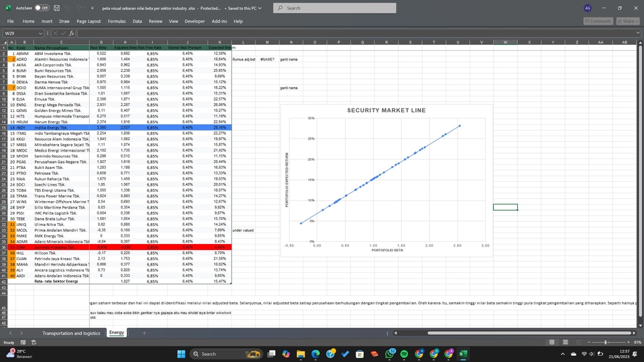Open File Explorer from the taskbar

coord(301,354)
